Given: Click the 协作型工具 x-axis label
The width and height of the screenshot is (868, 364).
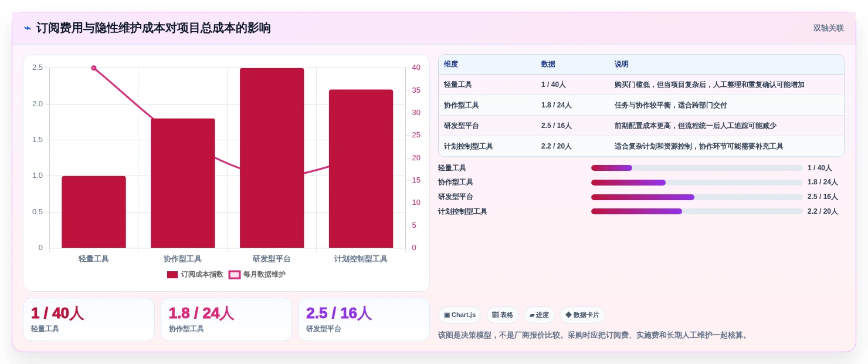Looking at the screenshot, I should coord(182,259).
